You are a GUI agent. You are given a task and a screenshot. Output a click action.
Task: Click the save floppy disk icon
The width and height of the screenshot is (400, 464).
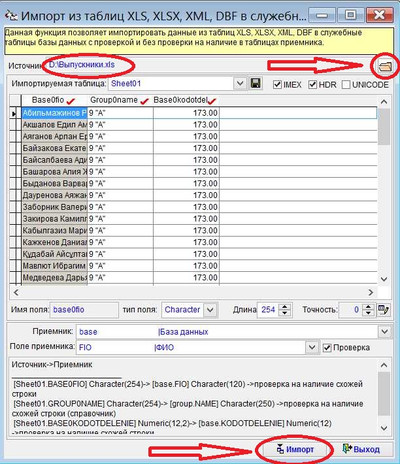pyautogui.click(x=256, y=83)
